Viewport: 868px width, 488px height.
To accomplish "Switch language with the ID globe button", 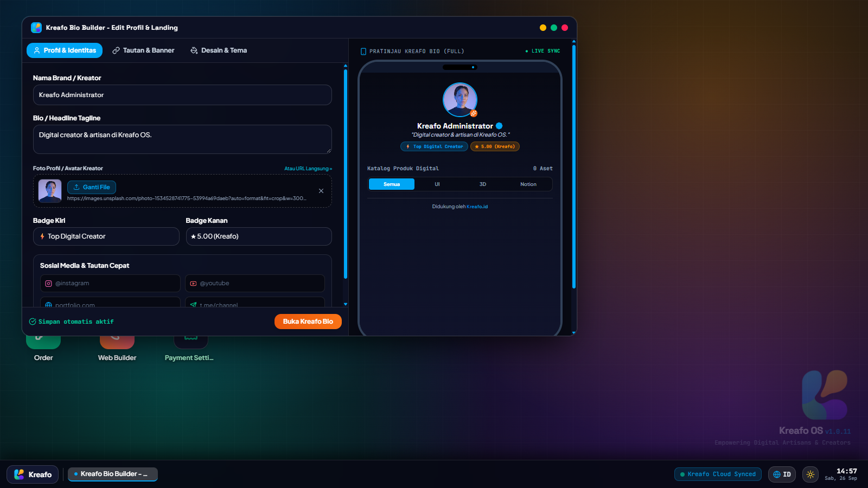I will (x=782, y=474).
